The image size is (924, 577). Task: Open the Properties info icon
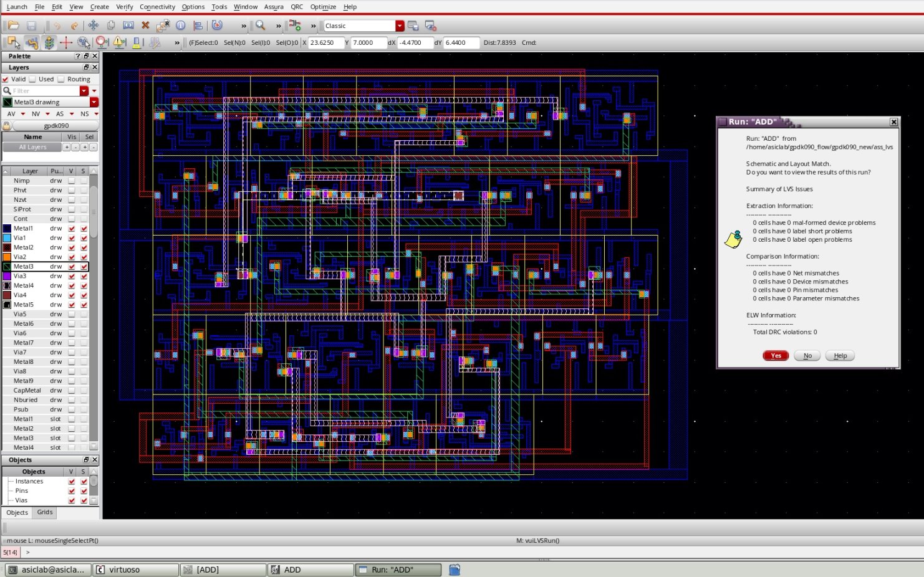180,26
